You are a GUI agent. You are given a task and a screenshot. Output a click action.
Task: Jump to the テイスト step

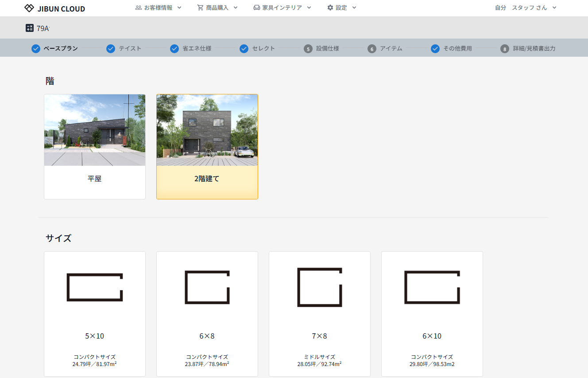124,48
